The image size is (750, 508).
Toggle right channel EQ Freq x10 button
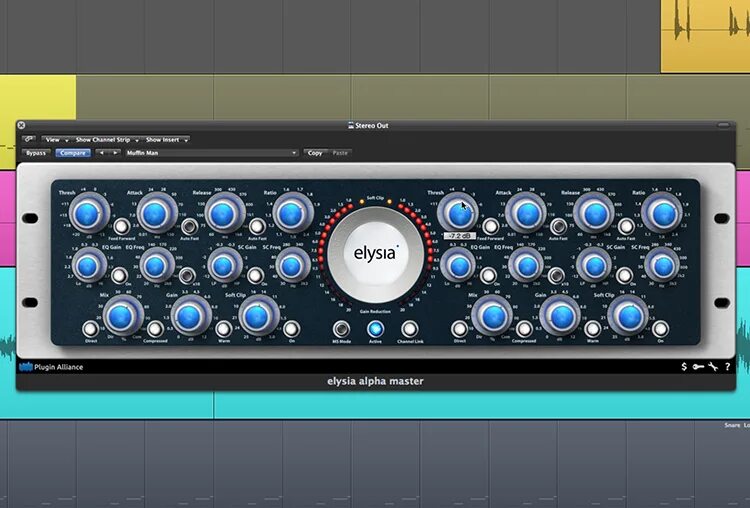coord(556,276)
